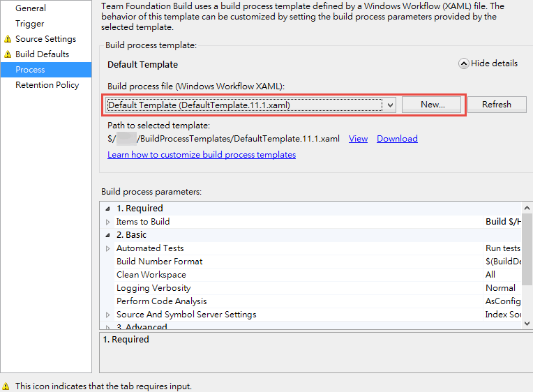Open Learn how to customize templates link
533x392 pixels.
202,155
